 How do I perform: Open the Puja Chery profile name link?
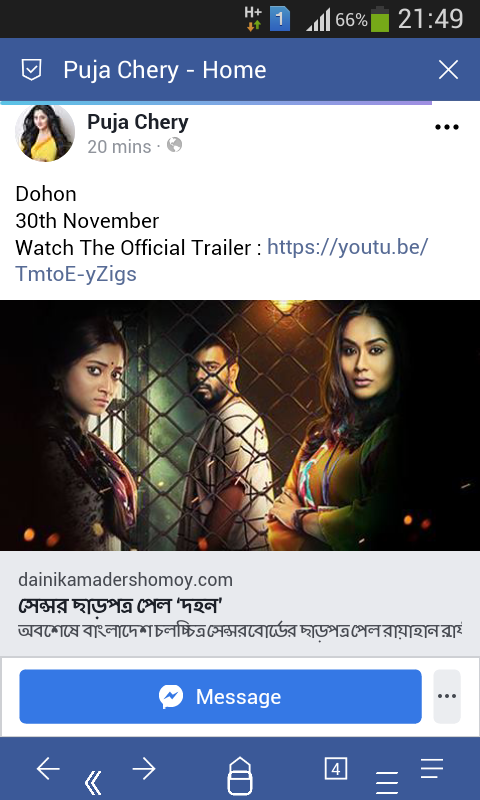[x=138, y=122]
